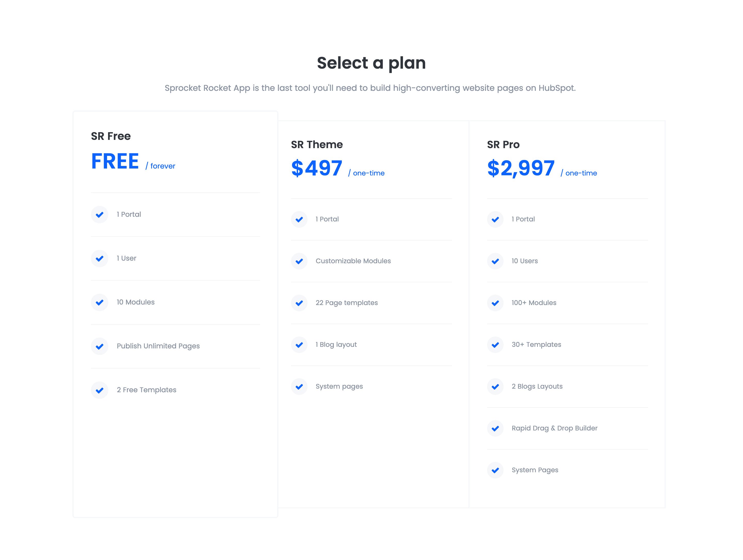Click the Select a plan heading
This screenshot has width=743, height=560.
[372, 63]
